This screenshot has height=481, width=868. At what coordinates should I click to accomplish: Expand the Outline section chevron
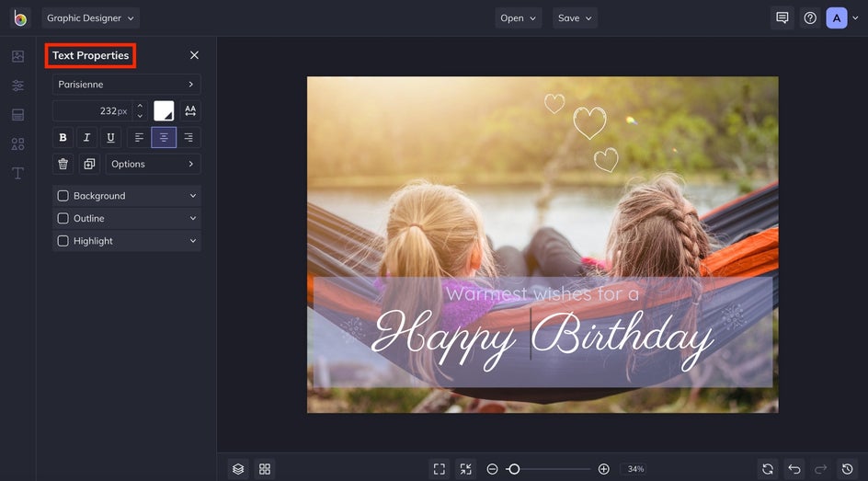(x=193, y=219)
